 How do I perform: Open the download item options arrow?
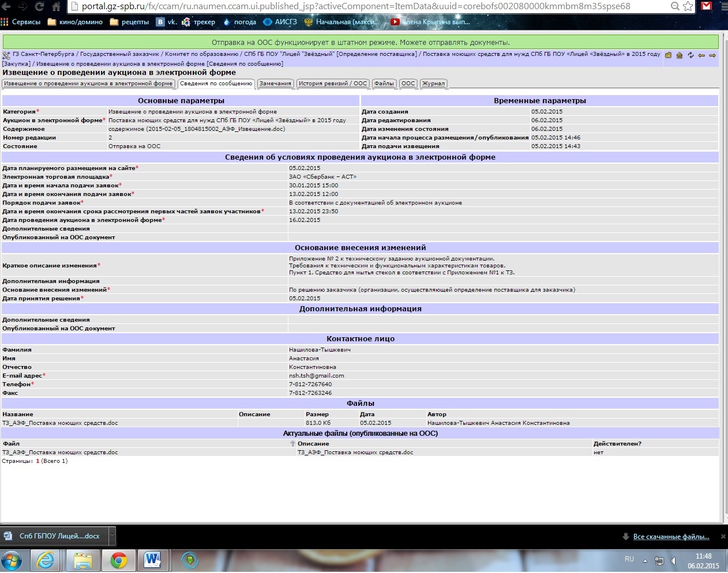(112, 536)
